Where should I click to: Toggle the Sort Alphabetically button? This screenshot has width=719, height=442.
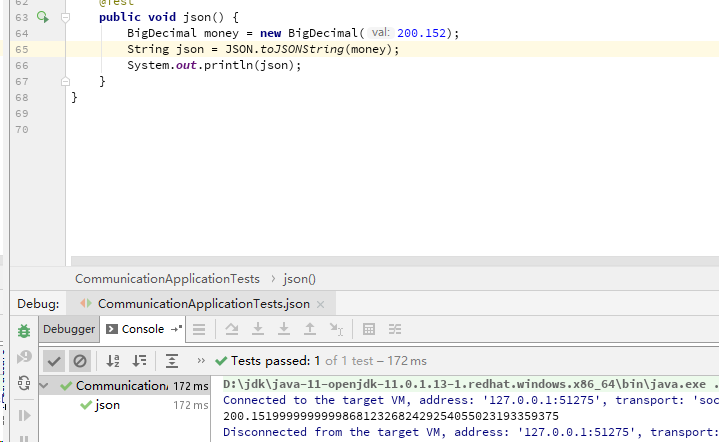point(113,361)
